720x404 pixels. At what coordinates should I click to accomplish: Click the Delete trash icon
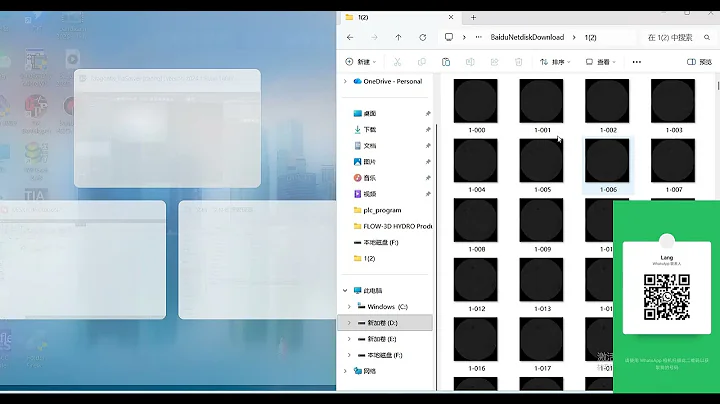[518, 62]
